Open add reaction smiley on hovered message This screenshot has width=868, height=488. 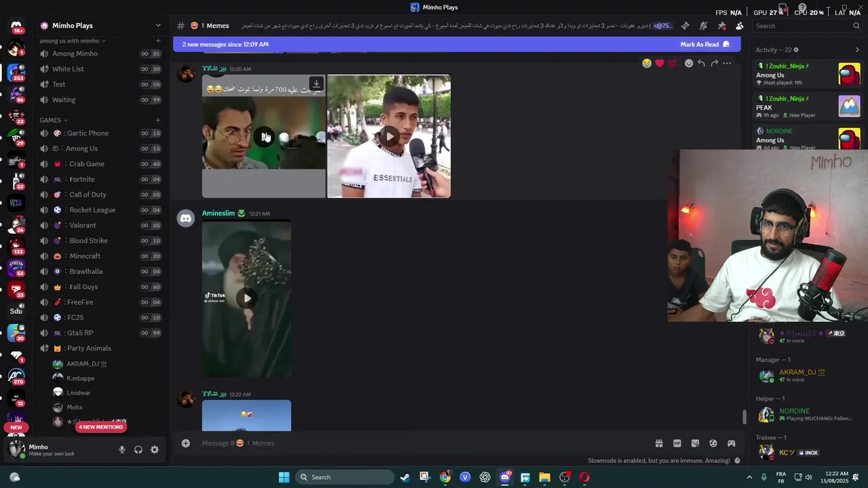coord(688,63)
